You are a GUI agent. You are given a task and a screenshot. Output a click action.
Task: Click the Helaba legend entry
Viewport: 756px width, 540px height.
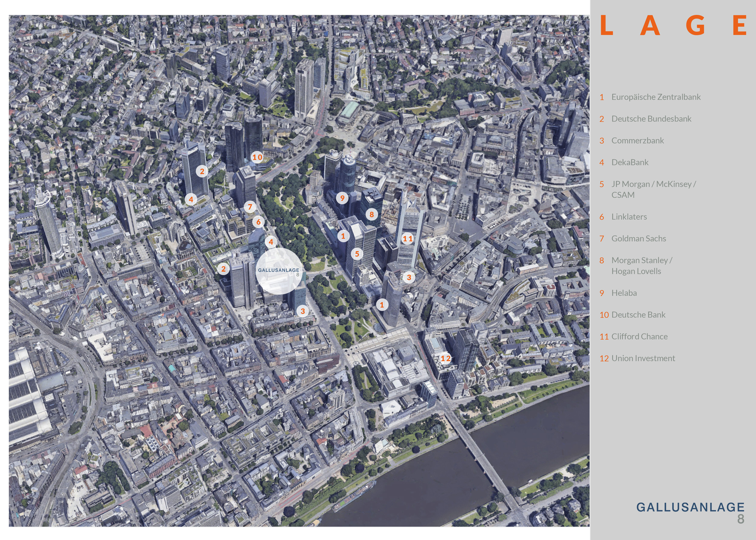tap(624, 293)
